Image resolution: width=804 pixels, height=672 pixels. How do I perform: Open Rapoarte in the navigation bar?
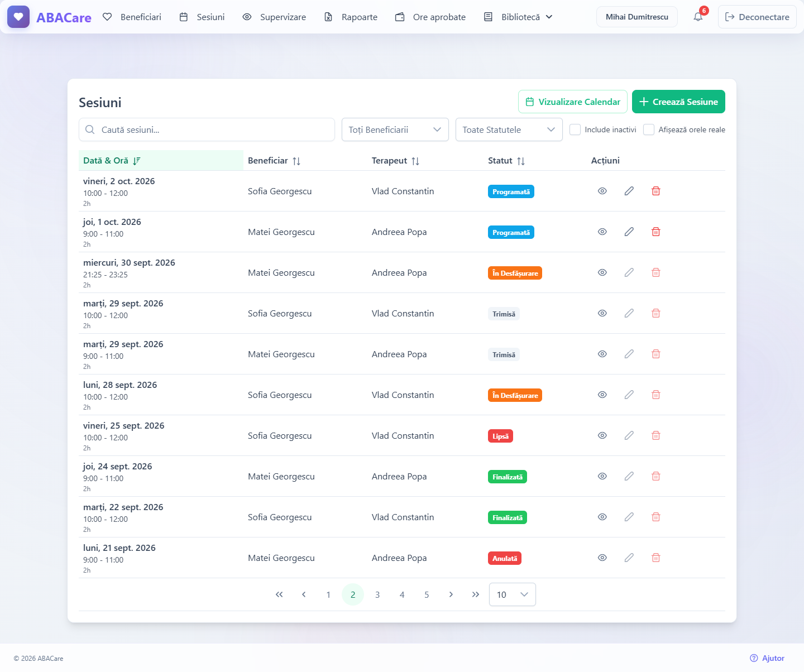point(351,17)
